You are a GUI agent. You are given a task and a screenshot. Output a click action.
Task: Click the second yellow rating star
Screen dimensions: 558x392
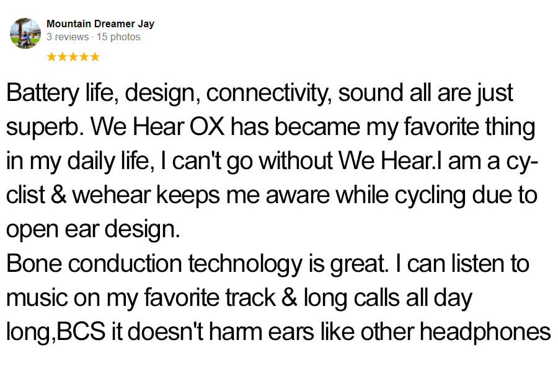[x=62, y=57]
